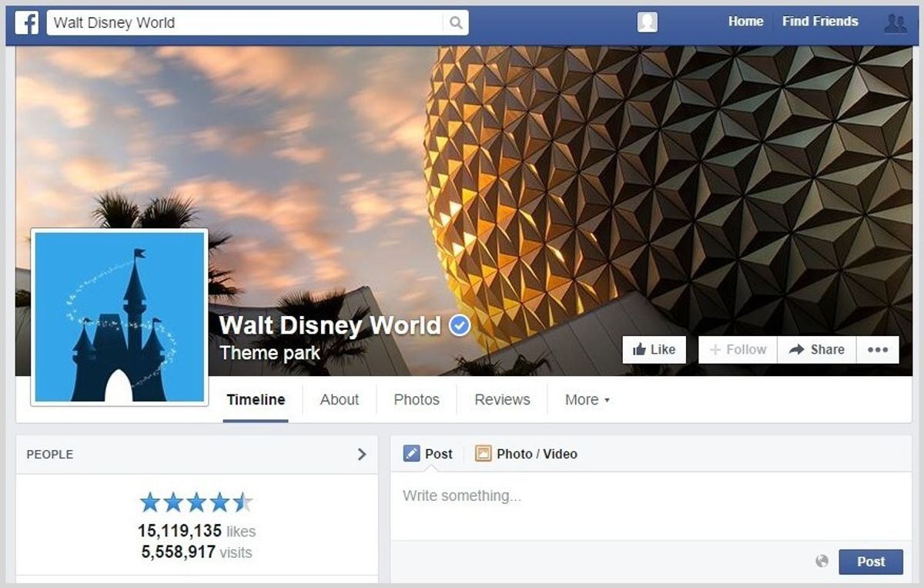
Task: Open the Reviews tab
Action: point(502,400)
